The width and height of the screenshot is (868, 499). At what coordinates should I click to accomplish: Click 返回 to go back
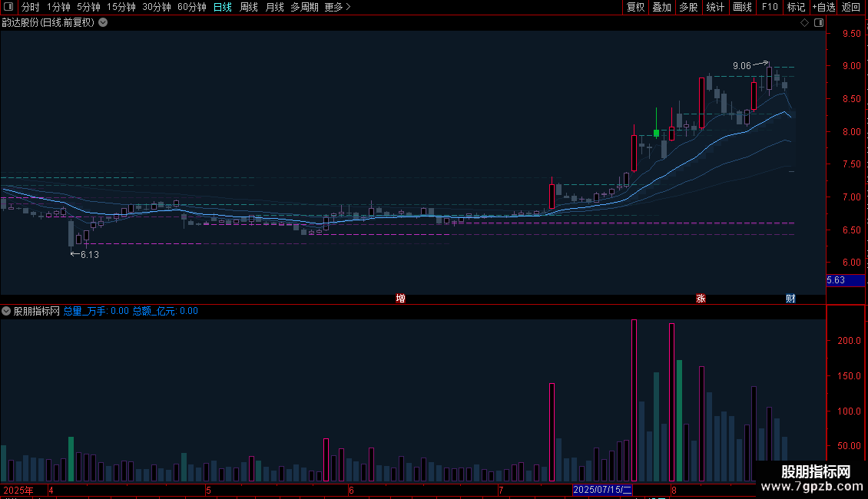pyautogui.click(x=851, y=7)
